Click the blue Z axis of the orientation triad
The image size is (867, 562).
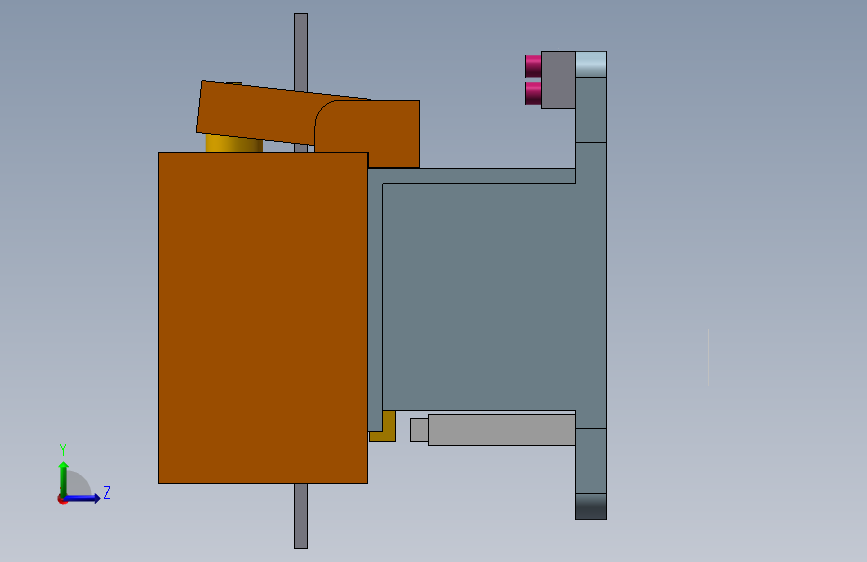(83, 498)
